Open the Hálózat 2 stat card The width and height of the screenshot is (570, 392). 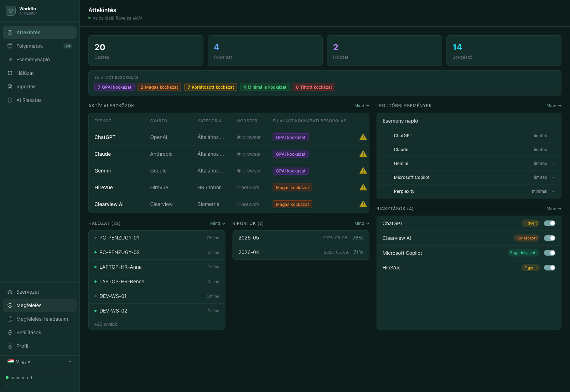pos(384,51)
